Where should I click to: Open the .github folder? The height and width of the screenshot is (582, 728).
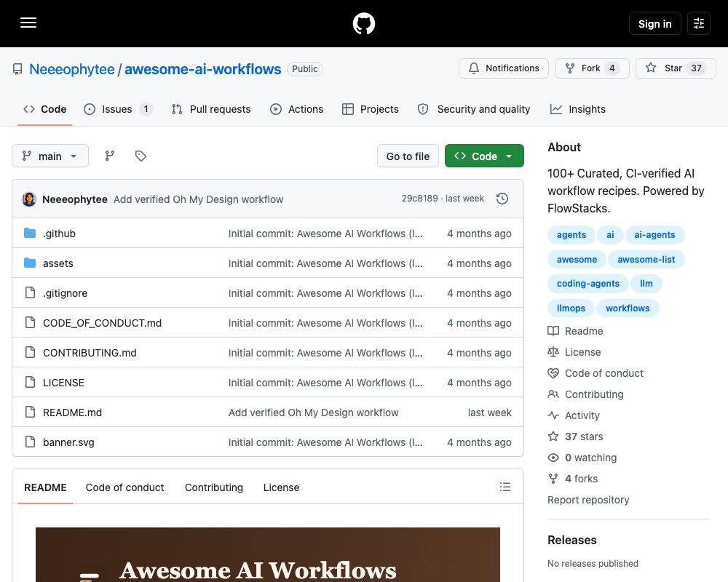[x=59, y=234]
